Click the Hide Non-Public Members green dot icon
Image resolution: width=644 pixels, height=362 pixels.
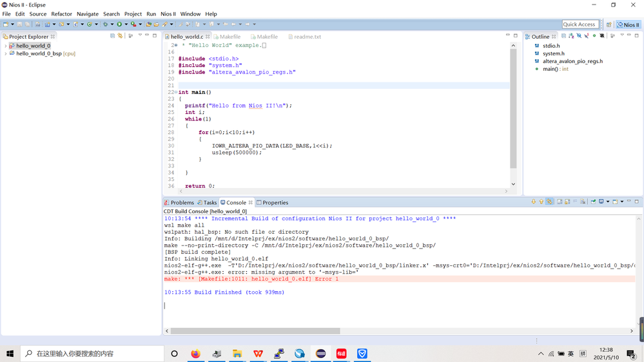click(594, 36)
